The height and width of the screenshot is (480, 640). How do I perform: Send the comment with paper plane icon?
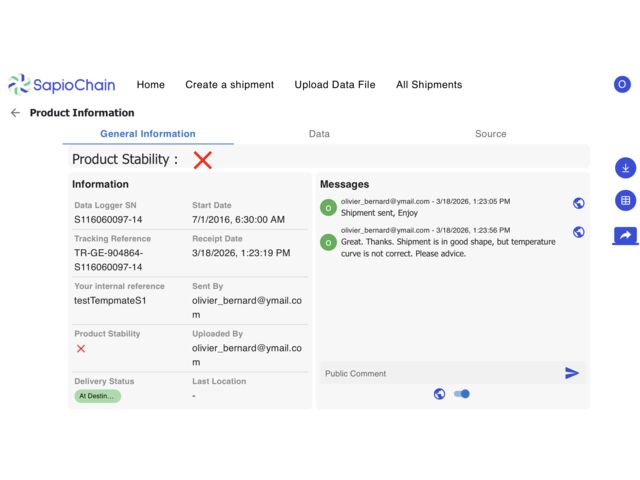572,373
